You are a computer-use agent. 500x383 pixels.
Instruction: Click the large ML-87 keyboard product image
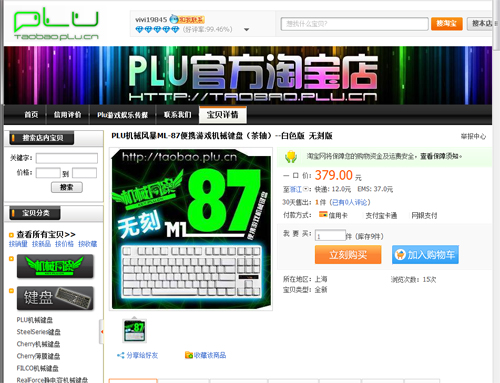(x=191, y=229)
